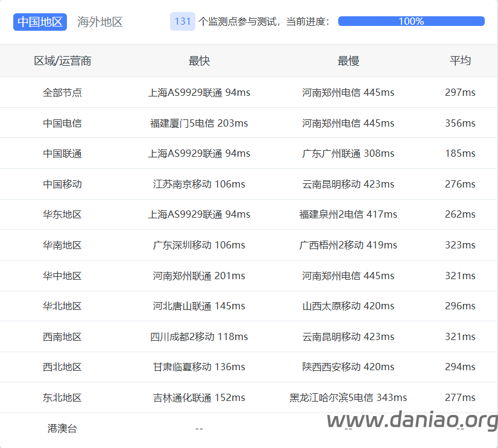The image size is (498, 448).
Task: Click 山西太原移动 420ms cell
Action: tap(348, 306)
